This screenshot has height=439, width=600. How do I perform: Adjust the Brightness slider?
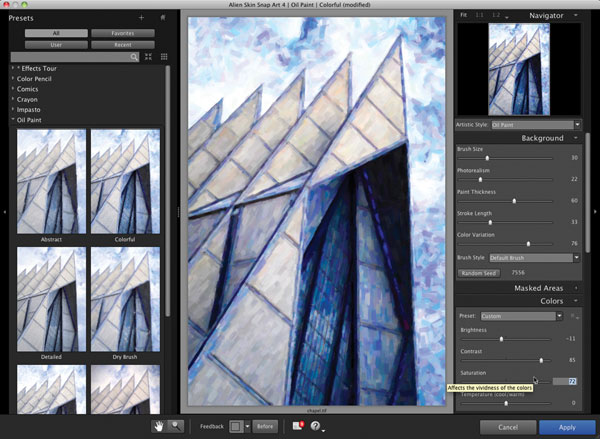pos(501,339)
